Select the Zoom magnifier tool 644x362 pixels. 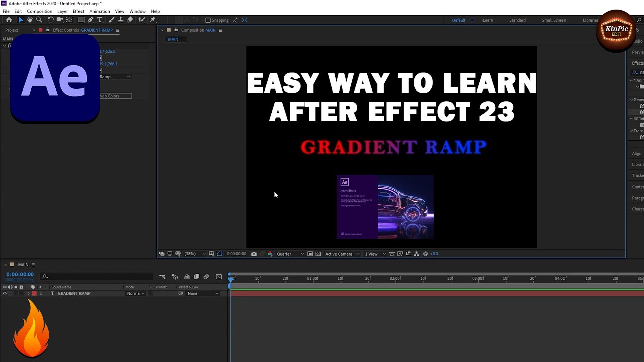tap(39, 20)
